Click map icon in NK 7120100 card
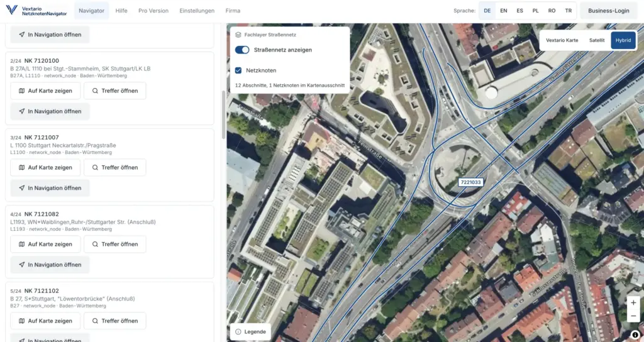 22,91
